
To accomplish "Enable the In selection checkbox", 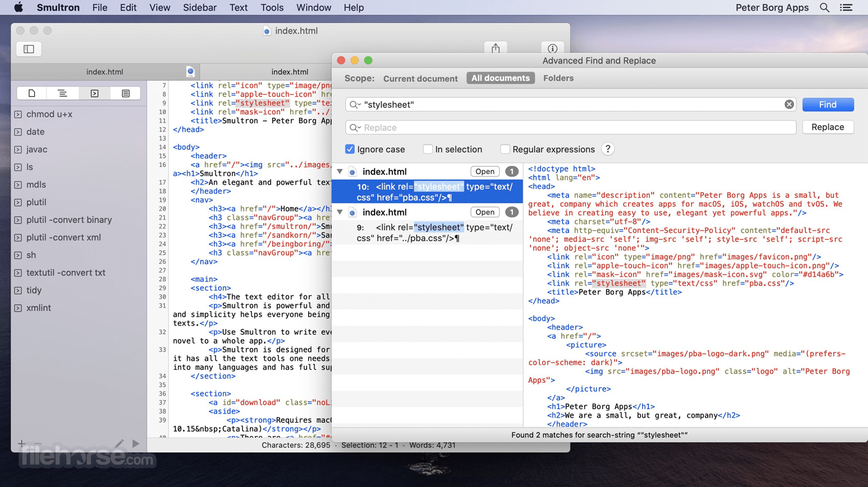I will click(x=428, y=149).
